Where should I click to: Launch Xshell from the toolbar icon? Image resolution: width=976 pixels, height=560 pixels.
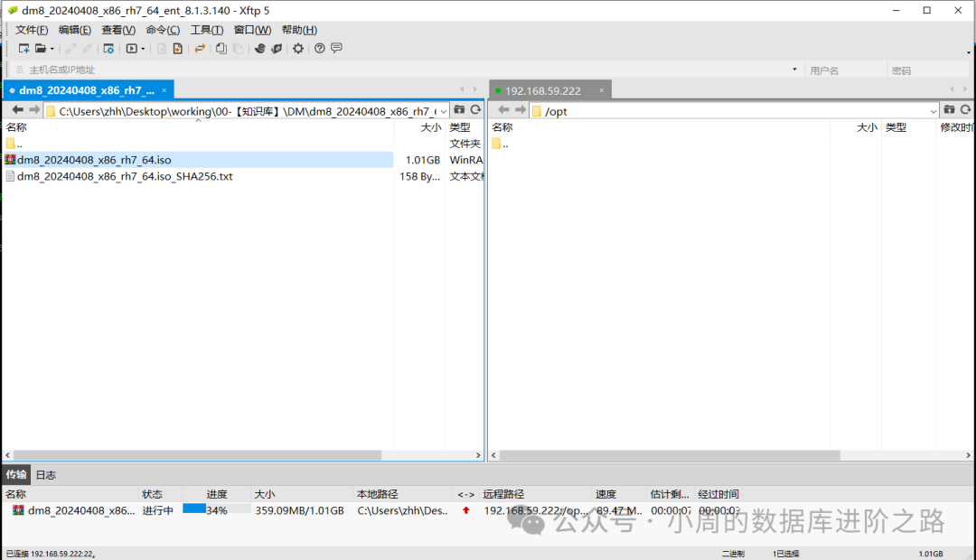pyautogui.click(x=259, y=49)
